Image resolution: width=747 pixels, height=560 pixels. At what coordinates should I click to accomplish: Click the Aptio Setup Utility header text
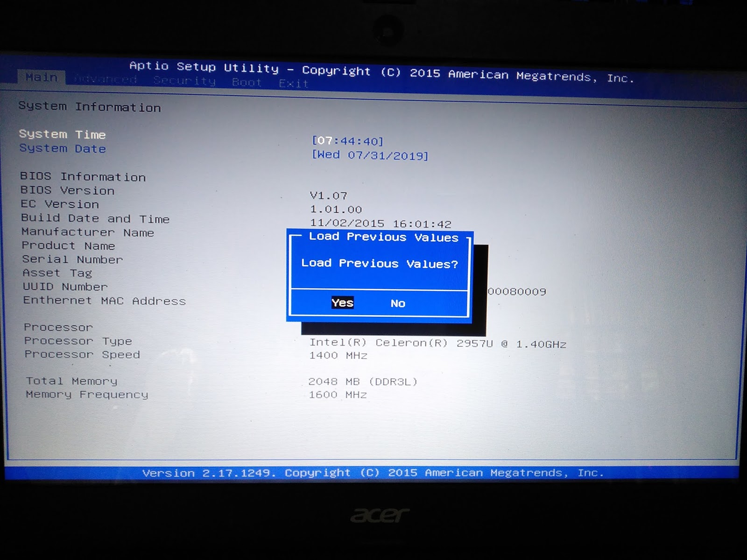382,71
